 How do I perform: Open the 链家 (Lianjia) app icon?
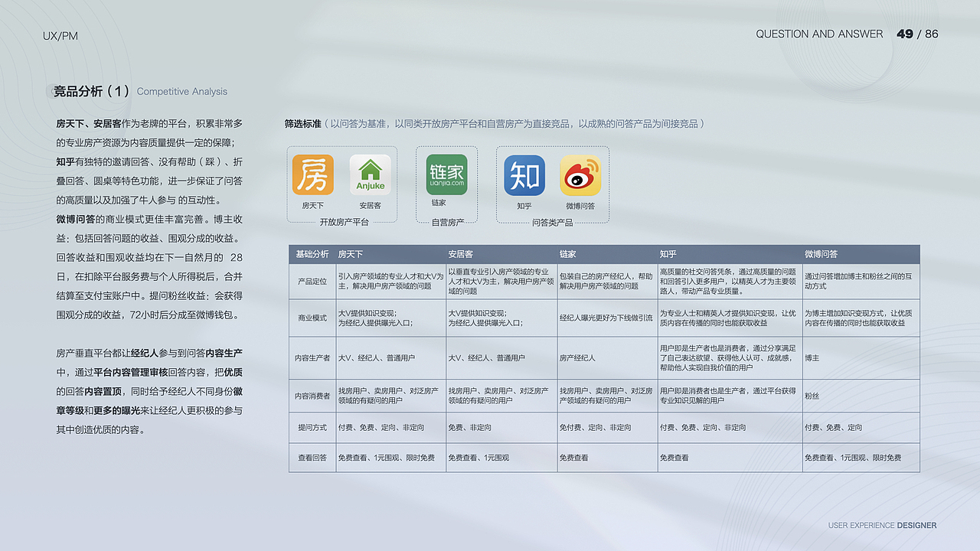[x=446, y=174]
